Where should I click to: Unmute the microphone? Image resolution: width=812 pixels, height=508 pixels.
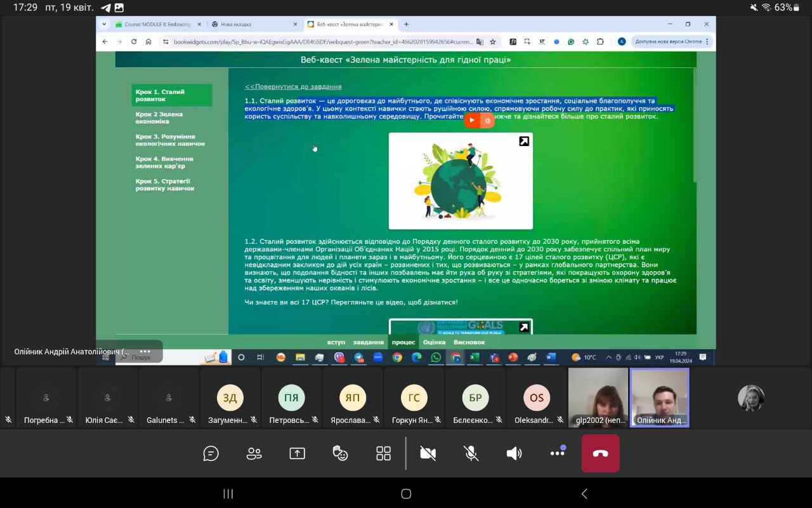[471, 453]
